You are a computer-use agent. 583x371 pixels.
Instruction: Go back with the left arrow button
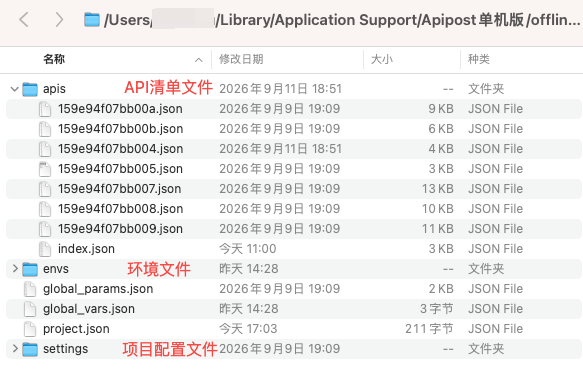pyautogui.click(x=24, y=19)
